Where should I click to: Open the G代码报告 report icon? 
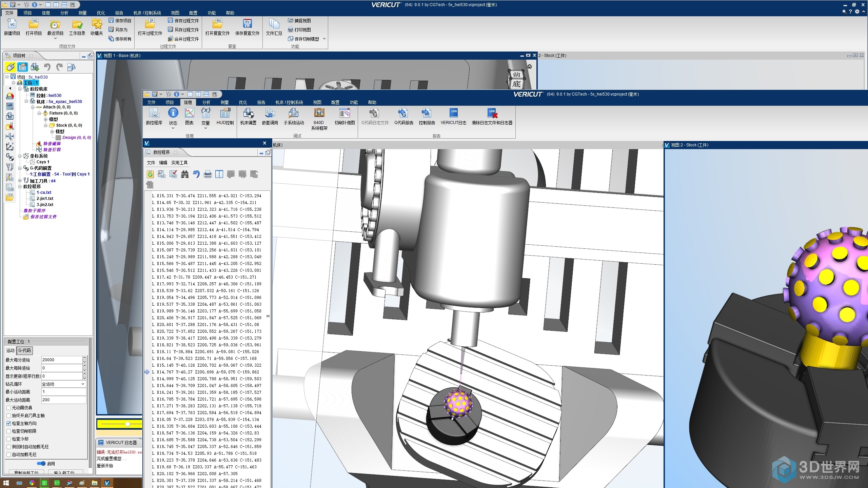point(403,114)
